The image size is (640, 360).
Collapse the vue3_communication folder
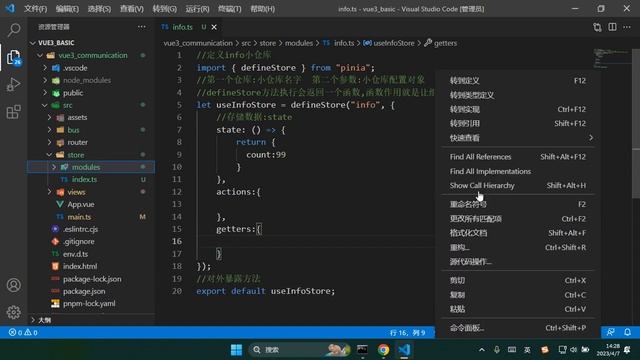pyautogui.click(x=40, y=55)
